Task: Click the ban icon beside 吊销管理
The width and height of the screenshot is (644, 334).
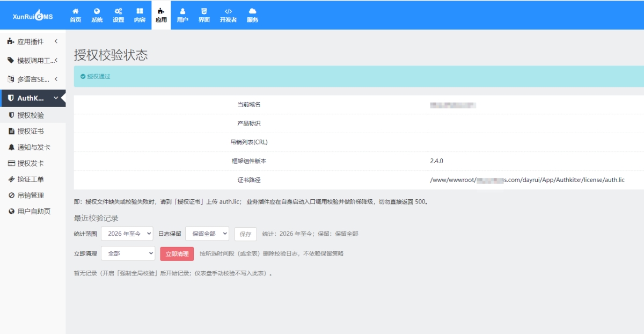Action: pos(12,195)
